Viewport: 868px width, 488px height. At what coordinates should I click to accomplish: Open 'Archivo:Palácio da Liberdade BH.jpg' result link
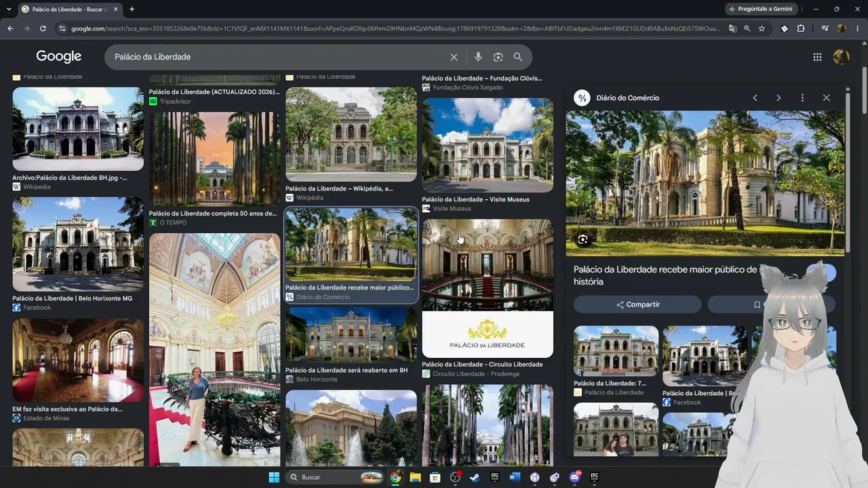point(70,178)
